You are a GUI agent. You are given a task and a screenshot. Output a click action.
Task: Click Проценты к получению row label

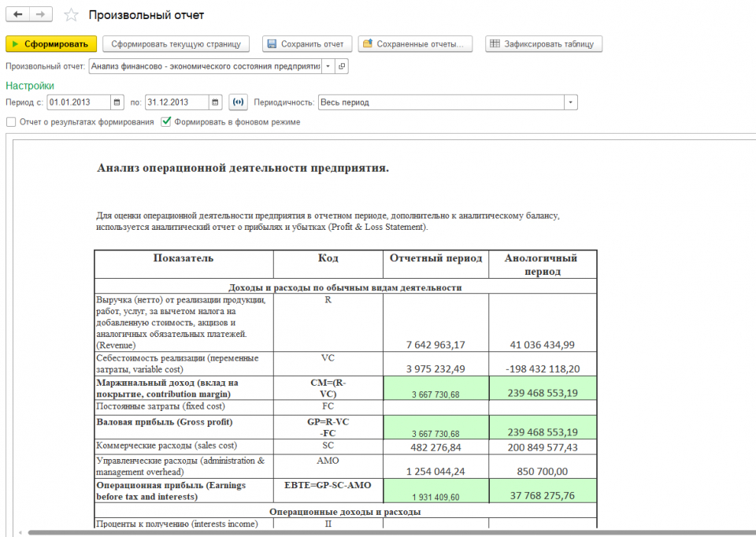click(x=177, y=524)
